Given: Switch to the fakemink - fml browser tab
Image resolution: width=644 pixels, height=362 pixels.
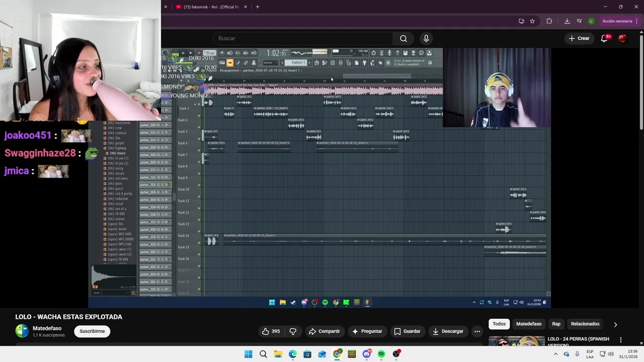Looking at the screenshot, I should tap(211, 7).
